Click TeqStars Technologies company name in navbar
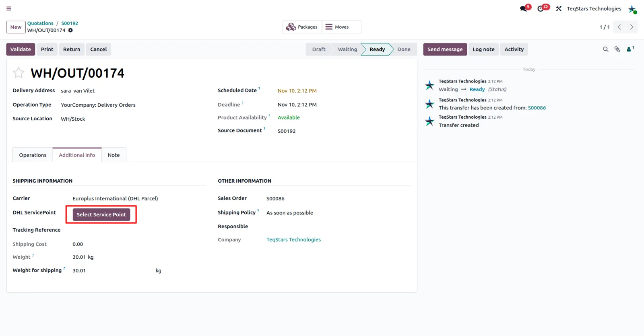Viewport: 644px width, 336px height. click(x=594, y=8)
